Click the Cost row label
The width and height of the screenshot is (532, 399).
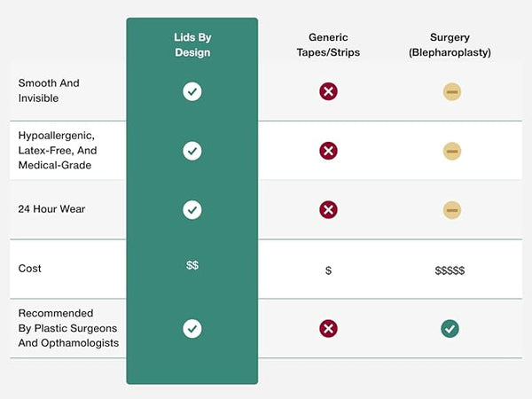(30, 269)
